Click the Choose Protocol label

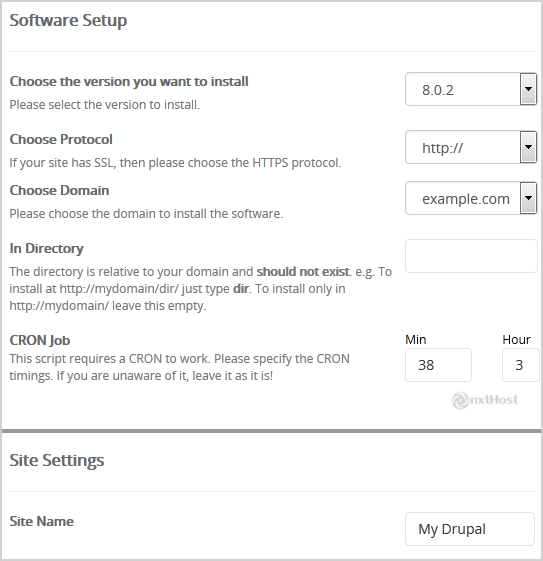[61, 139]
